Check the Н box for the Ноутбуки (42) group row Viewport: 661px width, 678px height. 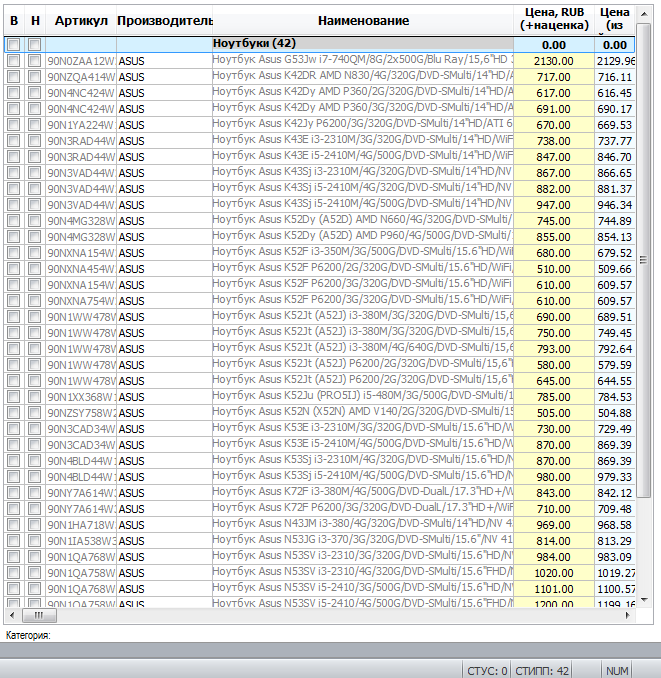[x=35, y=45]
